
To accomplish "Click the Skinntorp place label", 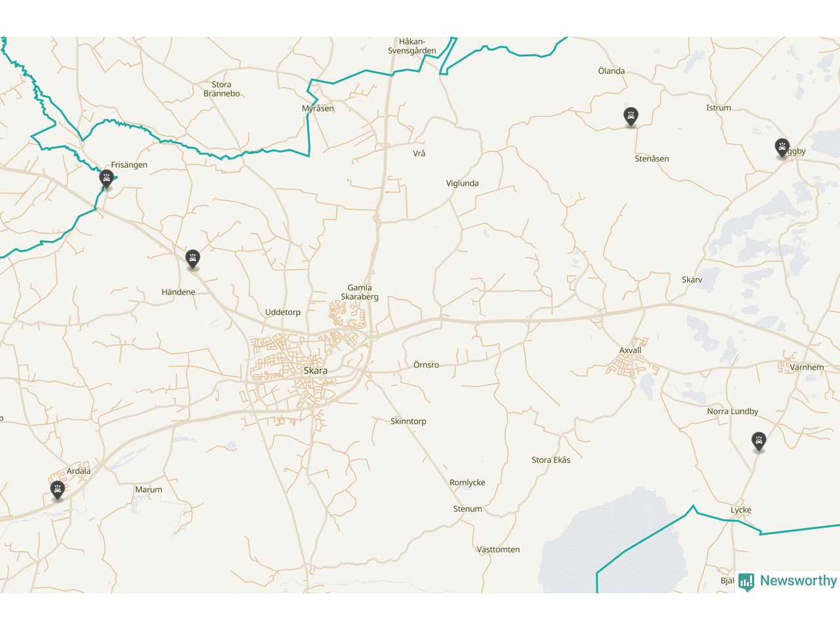I will [x=408, y=421].
